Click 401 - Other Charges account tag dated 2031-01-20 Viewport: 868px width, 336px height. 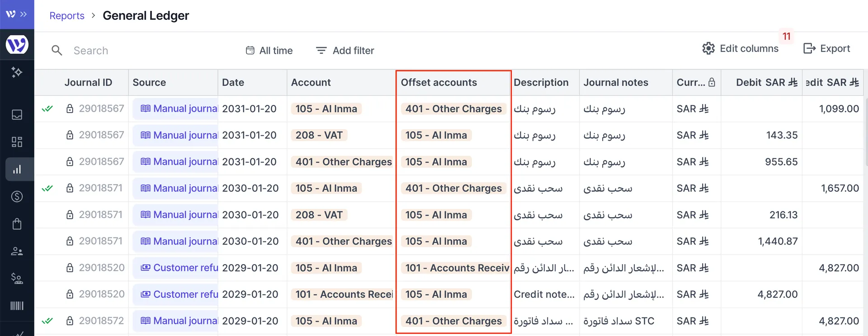click(343, 162)
